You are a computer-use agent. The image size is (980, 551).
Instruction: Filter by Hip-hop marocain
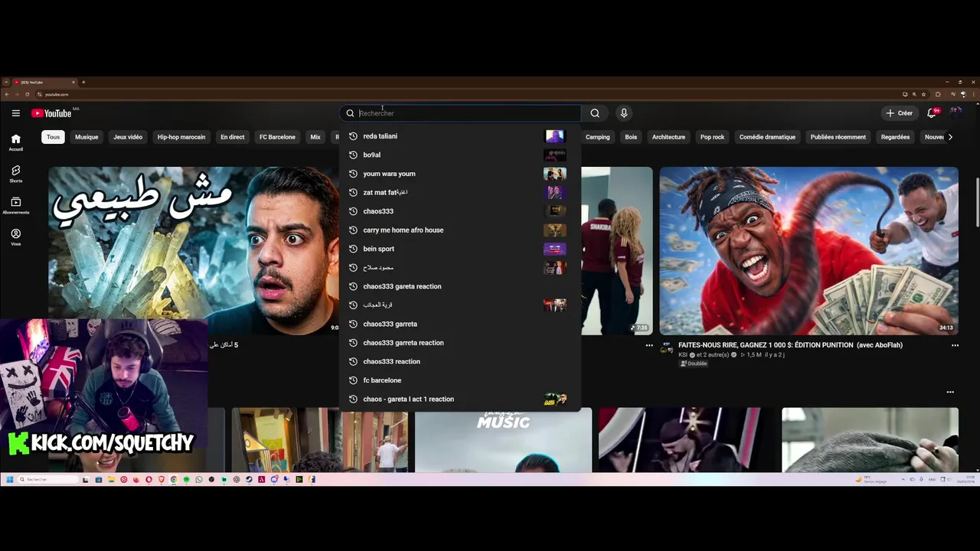(x=181, y=137)
